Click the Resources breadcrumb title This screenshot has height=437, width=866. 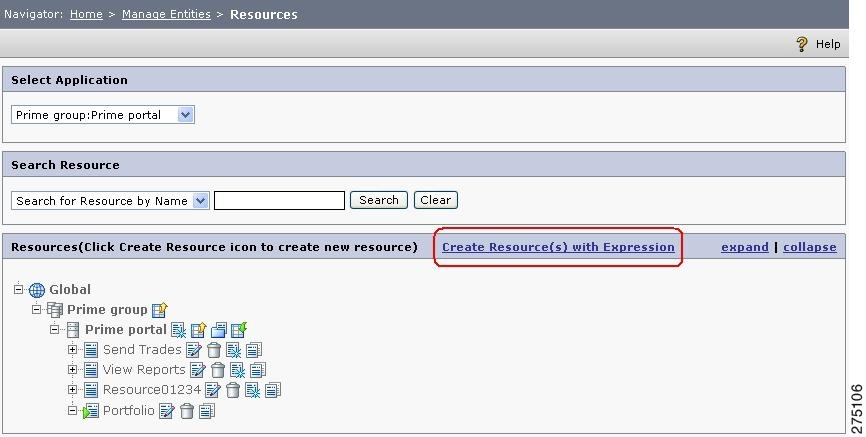point(264,14)
